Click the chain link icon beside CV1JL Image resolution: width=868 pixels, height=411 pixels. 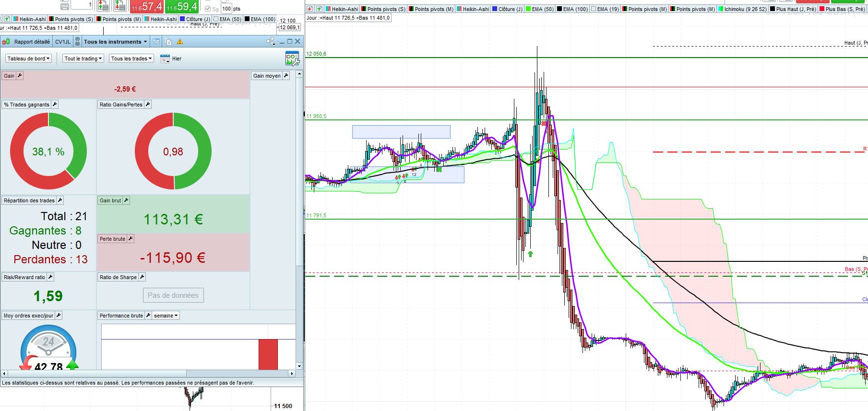77,42
